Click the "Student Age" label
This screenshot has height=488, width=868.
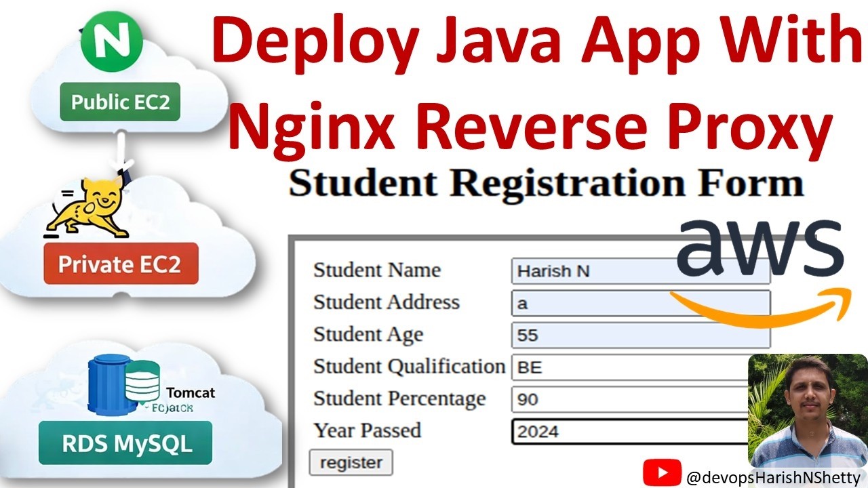point(368,335)
